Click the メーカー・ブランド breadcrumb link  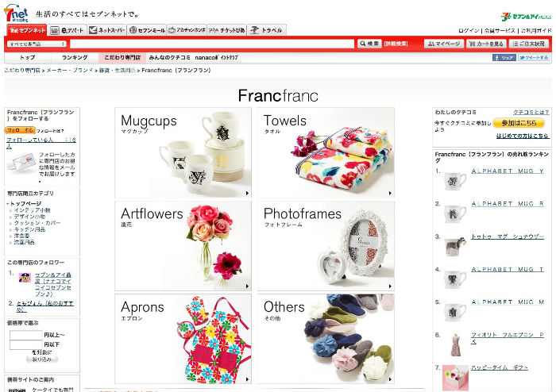pyautogui.click(x=70, y=71)
